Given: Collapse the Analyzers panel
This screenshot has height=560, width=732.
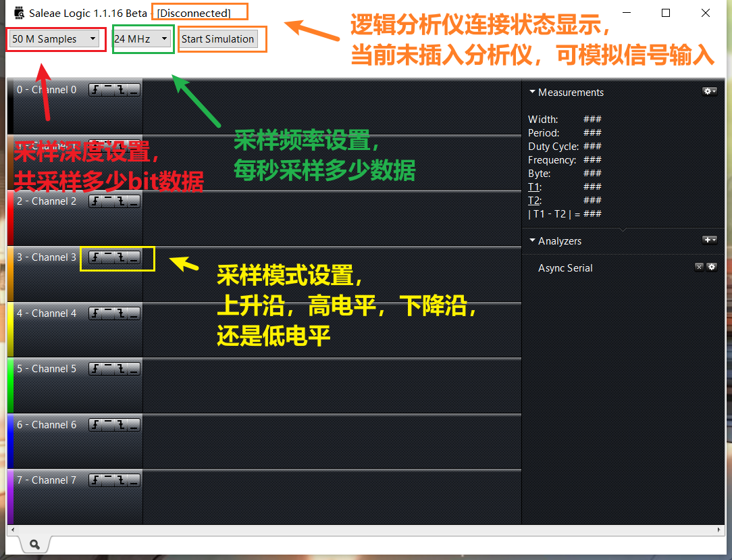Looking at the screenshot, I should [533, 240].
